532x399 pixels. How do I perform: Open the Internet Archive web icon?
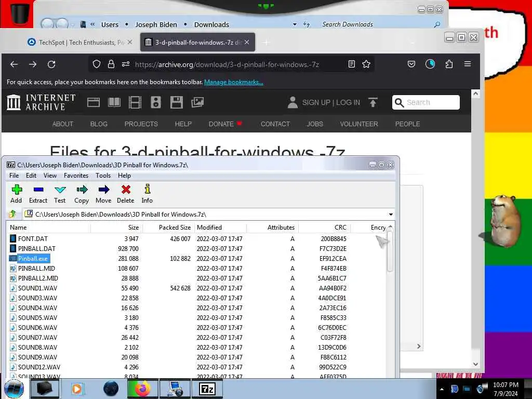point(94,102)
